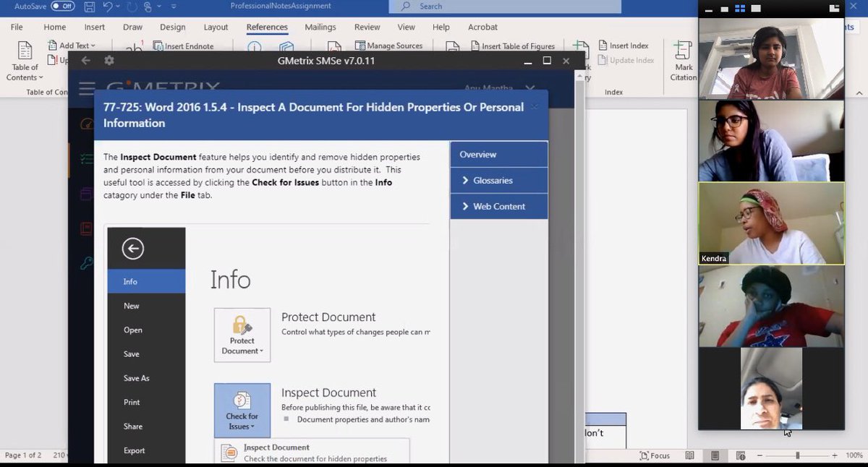Select Open in the backstage menu
Viewport: 868px width, 467px height.
[x=146, y=330]
